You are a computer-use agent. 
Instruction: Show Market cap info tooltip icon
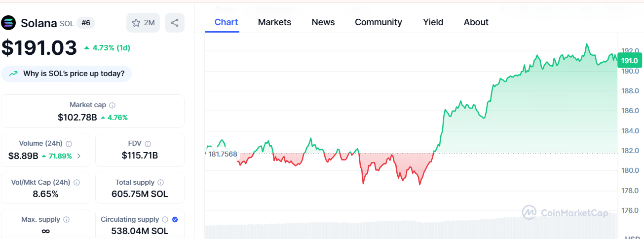pyautogui.click(x=113, y=105)
